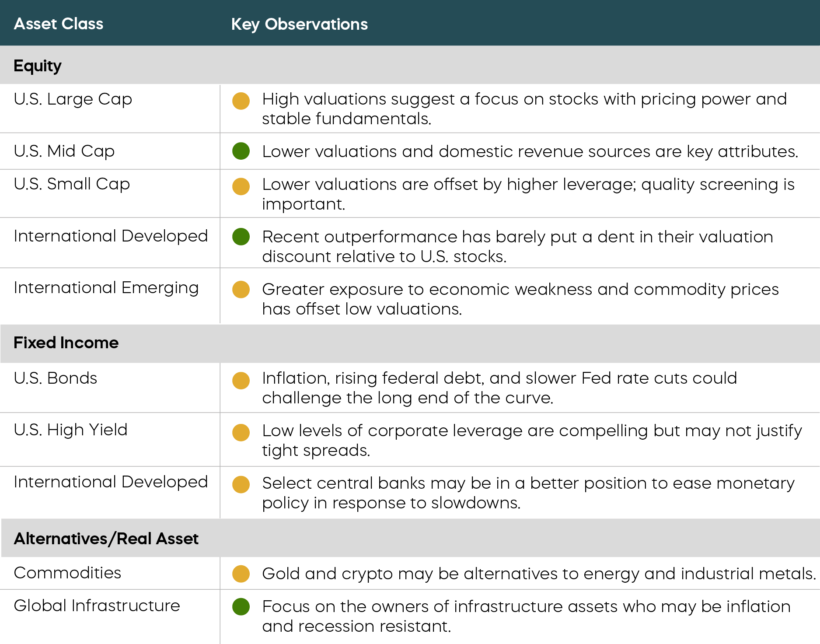This screenshot has width=820, height=644.
Task: Click the yellow dot for U.S. Small Cap
Action: (x=241, y=186)
